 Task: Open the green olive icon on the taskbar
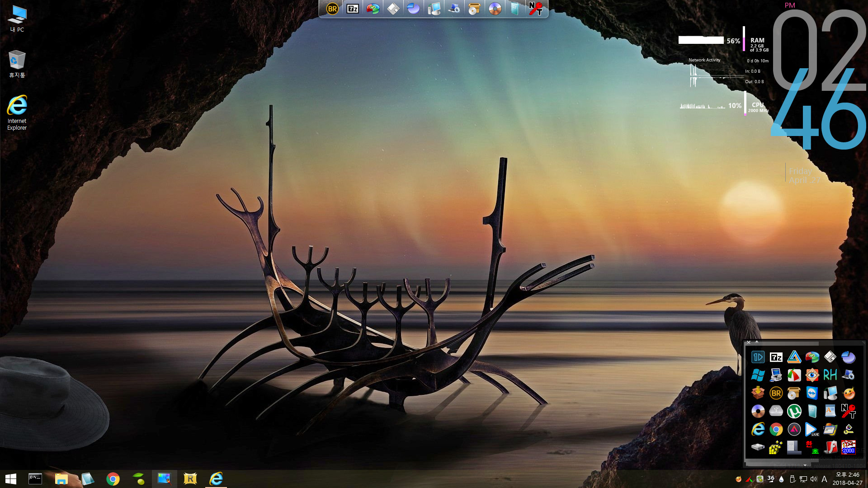point(139,479)
